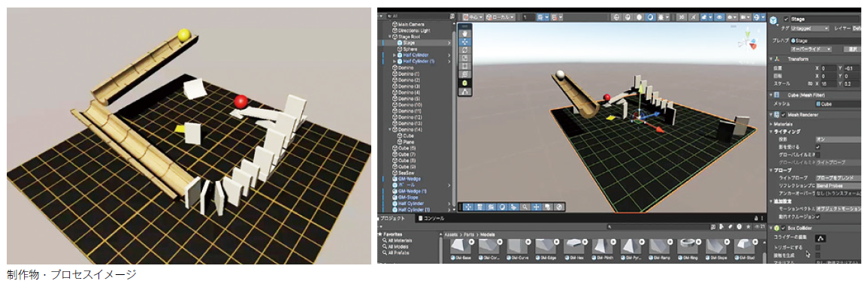Expand the first Half Cylinder under Stage Root
Image resolution: width=868 pixels, height=287 pixels.
point(394,55)
